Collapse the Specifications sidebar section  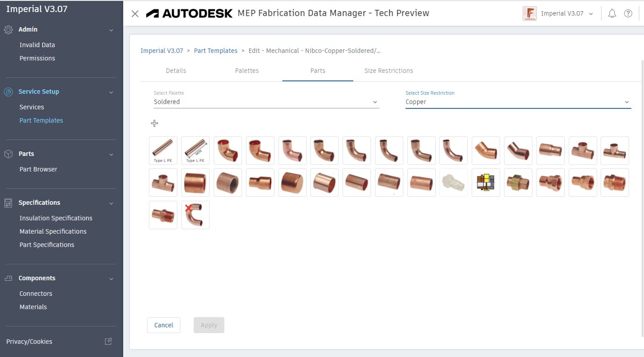(111, 203)
